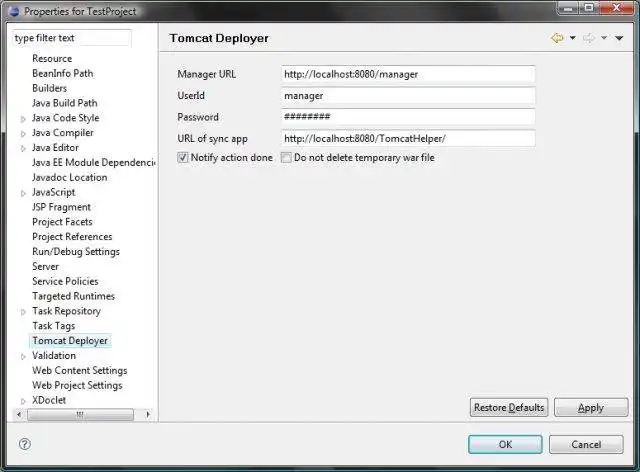Click the forward navigation arrow icon
The width and height of the screenshot is (640, 472).
click(x=589, y=38)
